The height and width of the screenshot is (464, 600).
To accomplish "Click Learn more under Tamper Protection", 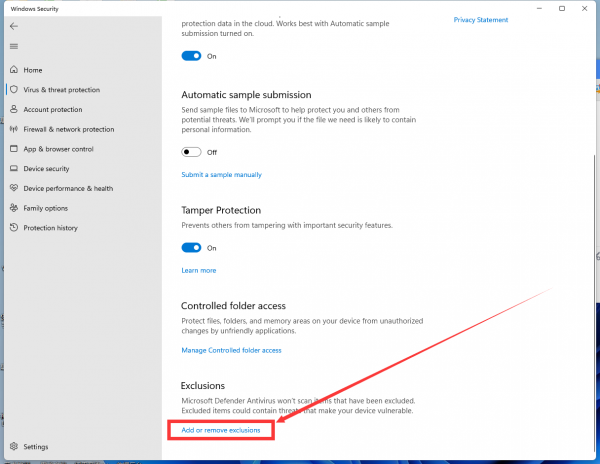I will tap(199, 270).
